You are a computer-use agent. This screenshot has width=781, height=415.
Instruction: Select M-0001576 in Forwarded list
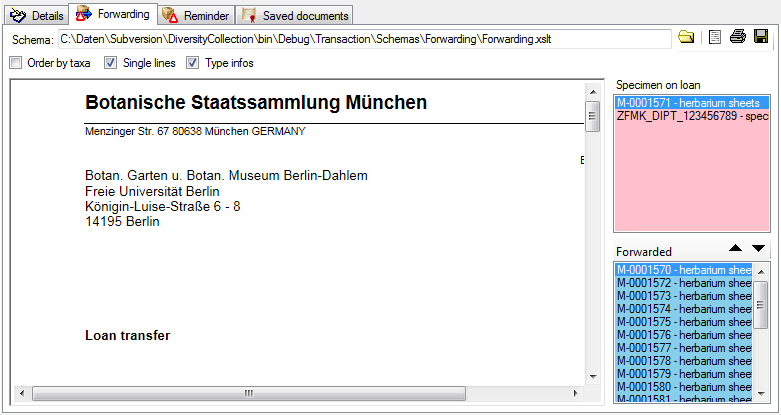(x=684, y=335)
